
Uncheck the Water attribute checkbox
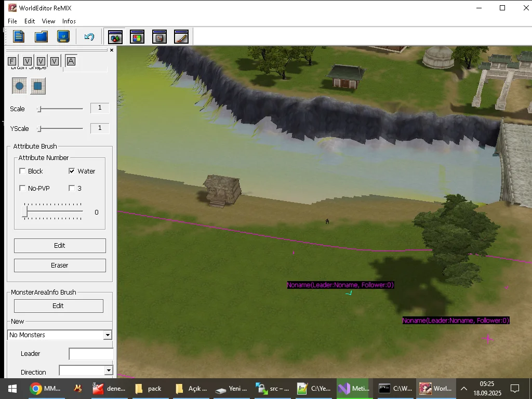point(72,171)
